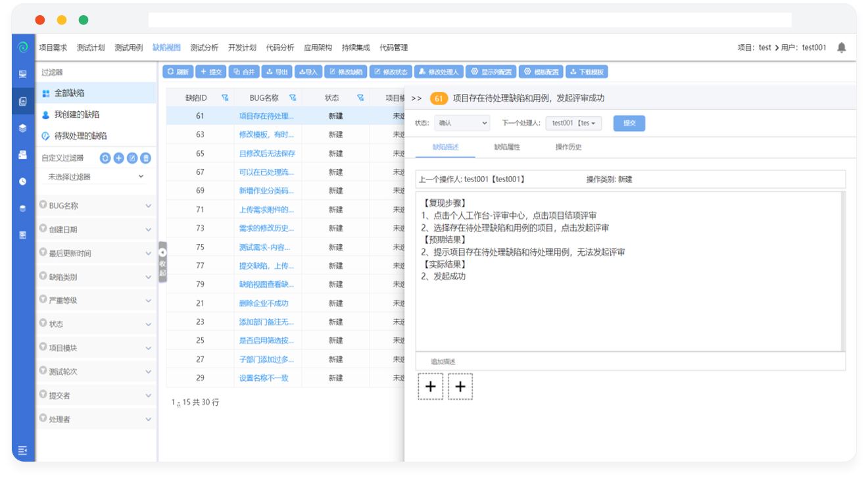Expand the 处理者 filter section
The image size is (868, 482).
(96, 419)
